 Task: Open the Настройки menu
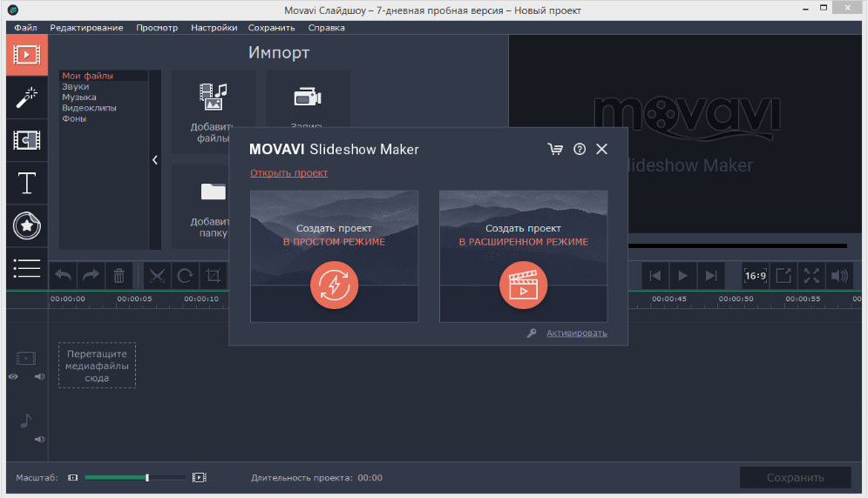(x=214, y=28)
